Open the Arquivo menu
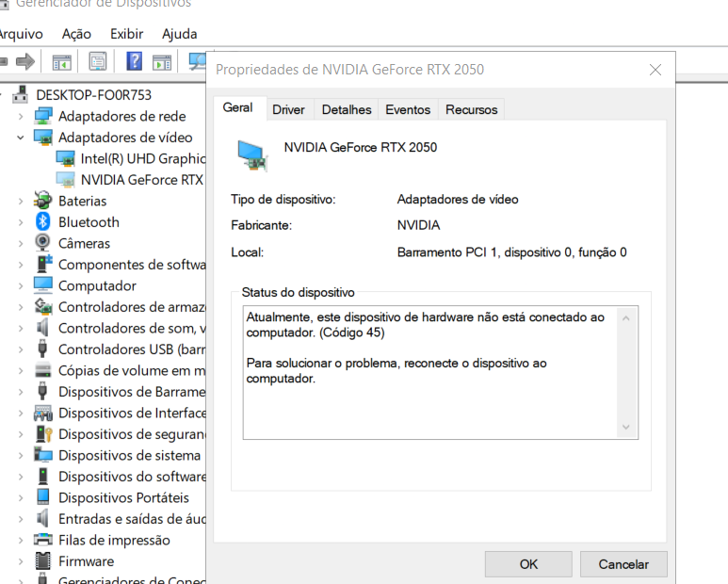 (21, 34)
